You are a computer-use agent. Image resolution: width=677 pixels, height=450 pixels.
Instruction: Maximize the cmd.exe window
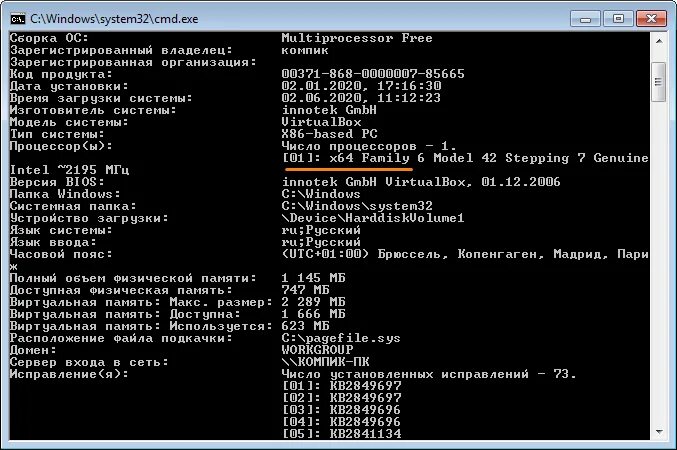tap(618, 19)
